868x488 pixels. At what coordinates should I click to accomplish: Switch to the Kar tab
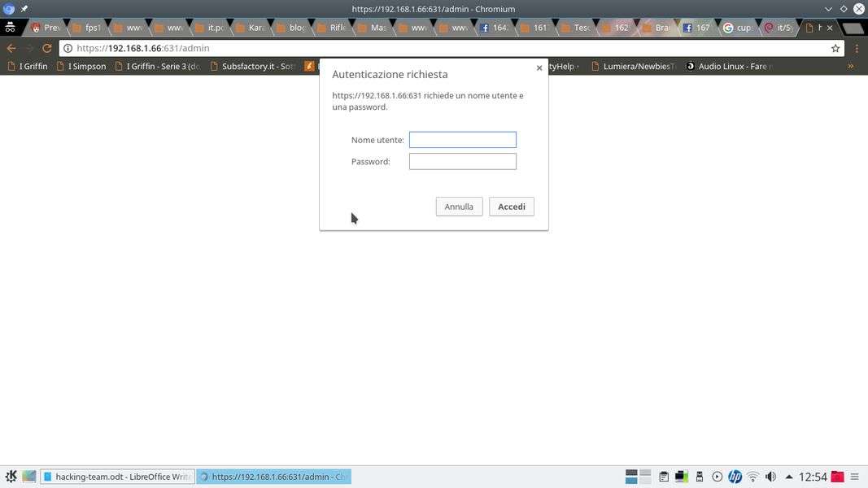[251, 28]
